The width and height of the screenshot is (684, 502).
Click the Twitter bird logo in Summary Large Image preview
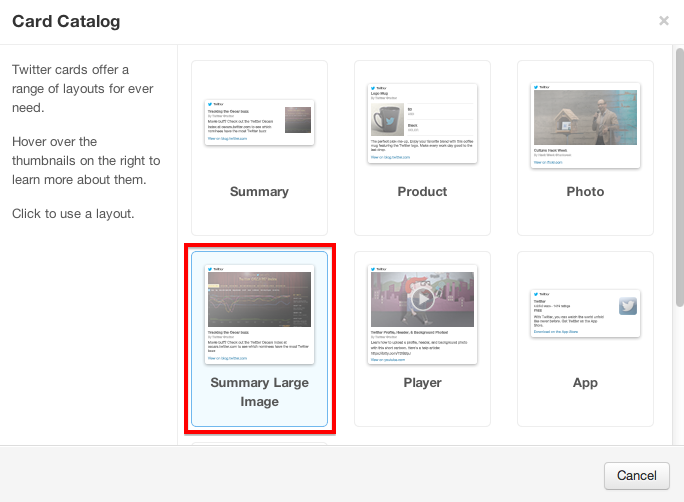pos(210,268)
